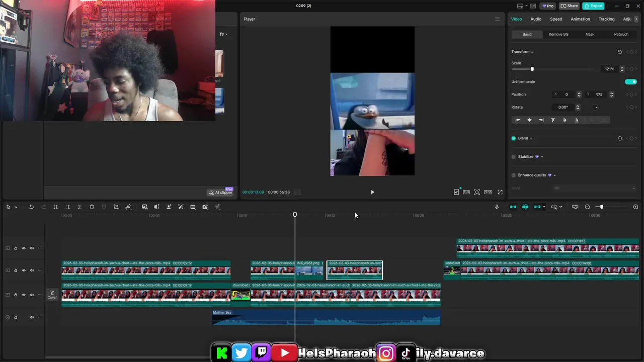Image resolution: width=644 pixels, height=362 pixels.
Task: Open the Mask sub-tab
Action: pos(590,34)
